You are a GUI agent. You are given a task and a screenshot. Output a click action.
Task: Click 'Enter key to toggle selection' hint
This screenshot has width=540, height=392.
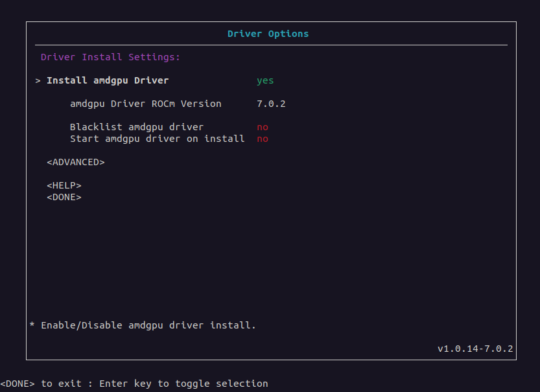click(x=183, y=384)
